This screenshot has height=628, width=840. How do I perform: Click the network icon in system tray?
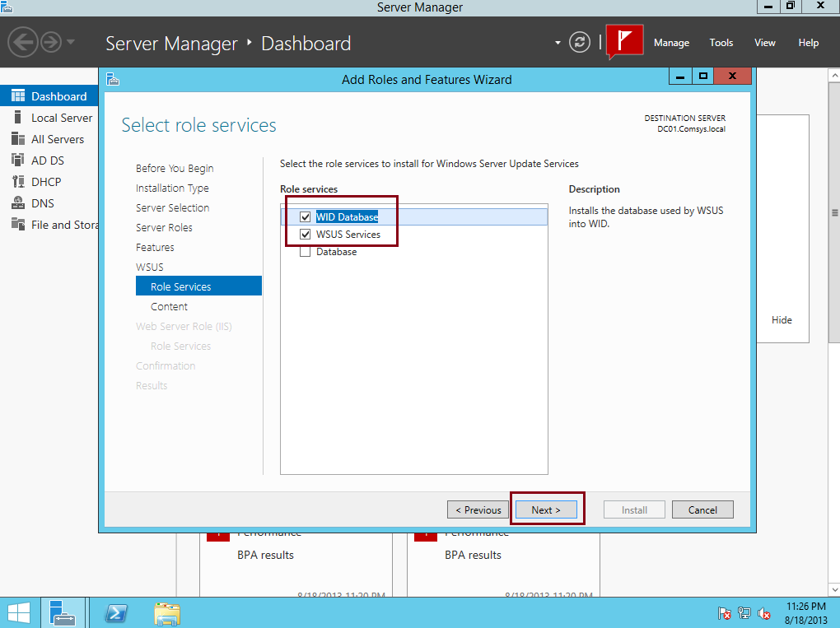coord(744,613)
